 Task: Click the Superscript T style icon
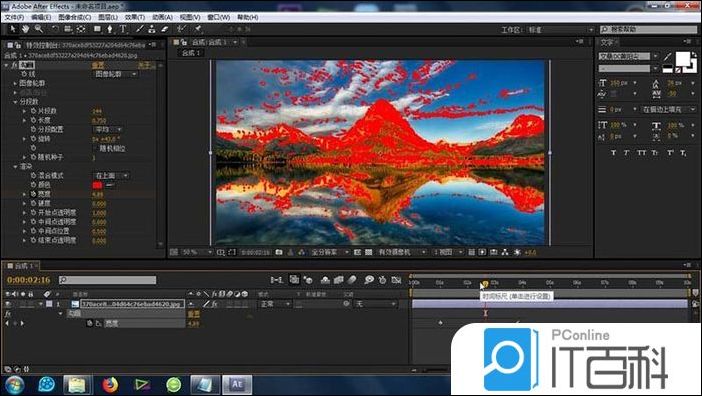(x=670, y=153)
